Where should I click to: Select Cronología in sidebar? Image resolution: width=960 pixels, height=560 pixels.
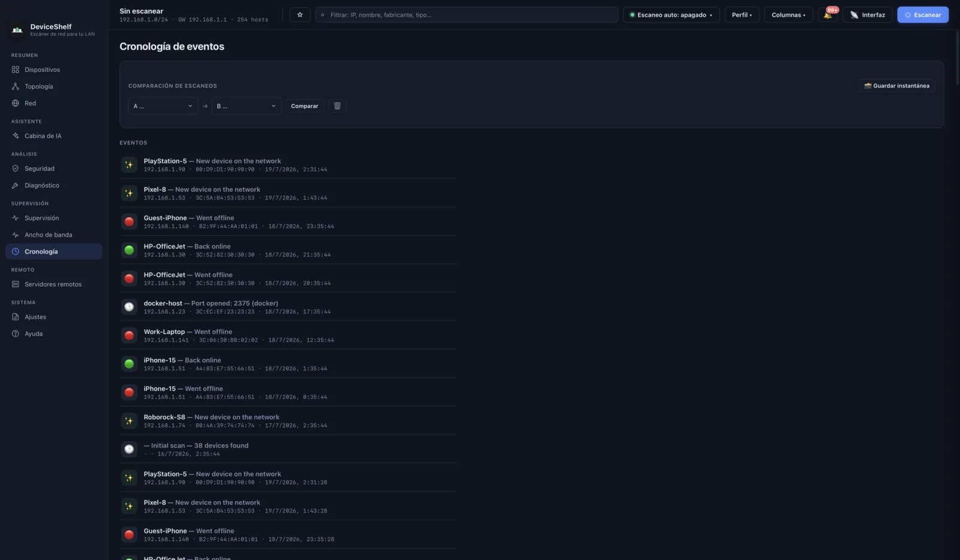[x=54, y=252]
